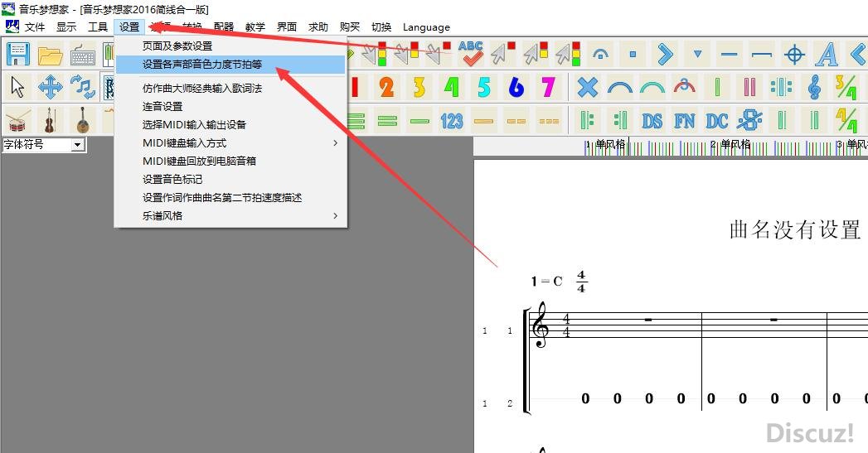Image resolution: width=868 pixels, height=453 pixels.
Task: Insert the FN marking
Action: [685, 120]
